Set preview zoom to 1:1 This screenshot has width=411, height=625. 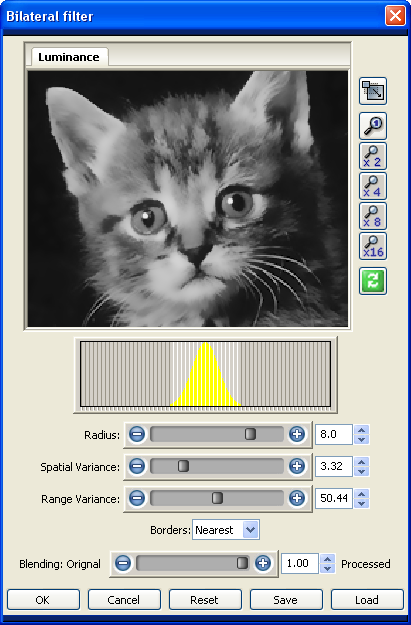373,126
